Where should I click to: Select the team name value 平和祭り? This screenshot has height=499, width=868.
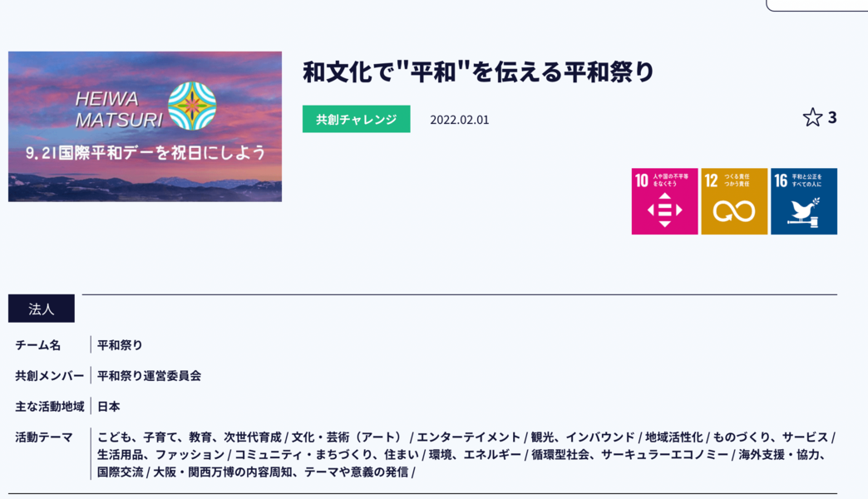(120, 345)
